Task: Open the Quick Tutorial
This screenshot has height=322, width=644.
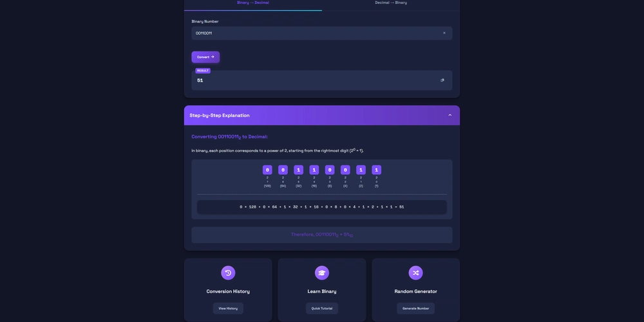Action: [322, 308]
